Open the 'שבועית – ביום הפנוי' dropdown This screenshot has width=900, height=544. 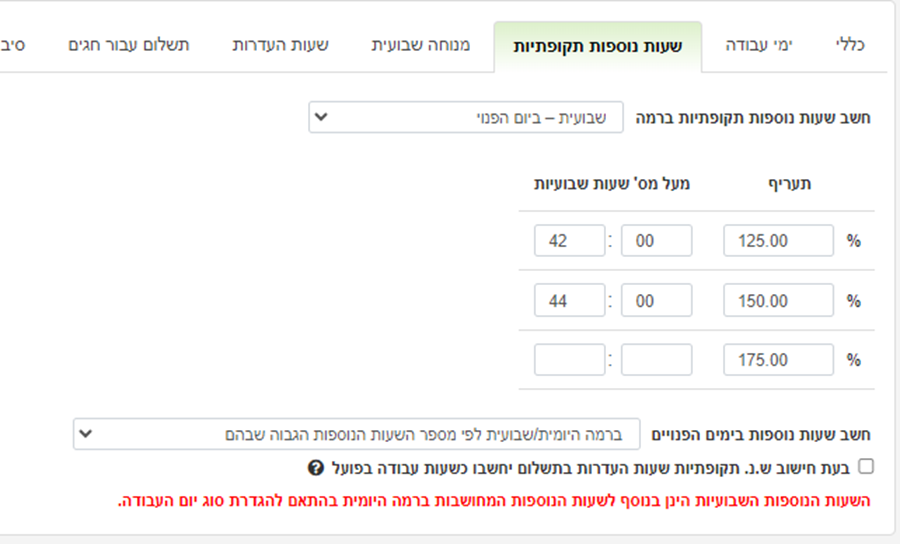465,117
